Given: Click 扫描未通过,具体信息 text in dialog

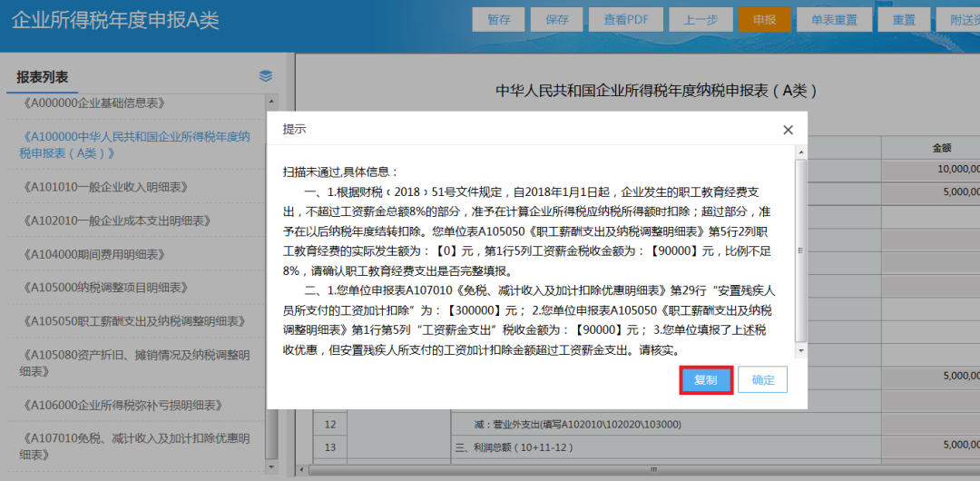Looking at the screenshot, I should [x=340, y=172].
